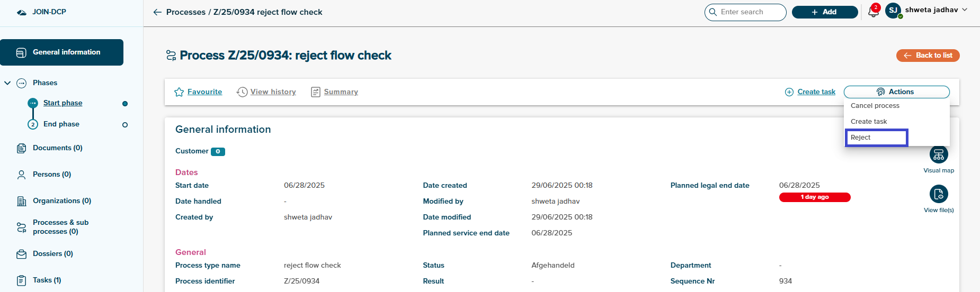Click the Create task link
The width and height of the screenshot is (980, 292).
pos(816,92)
